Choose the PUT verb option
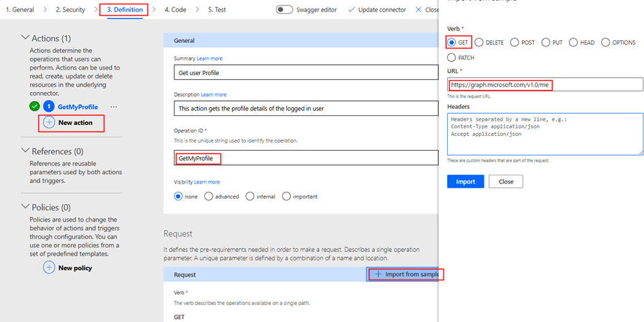This screenshot has width=644, height=322. [x=546, y=42]
